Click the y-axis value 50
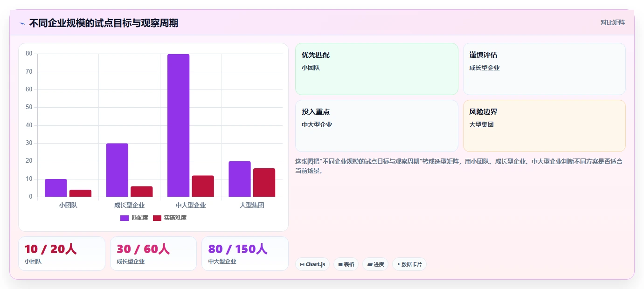 pyautogui.click(x=29, y=107)
